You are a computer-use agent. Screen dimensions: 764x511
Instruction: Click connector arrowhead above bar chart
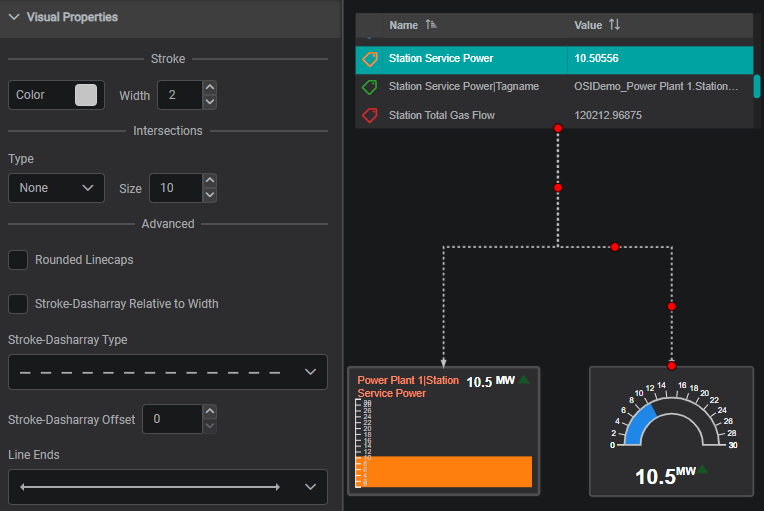click(443, 363)
